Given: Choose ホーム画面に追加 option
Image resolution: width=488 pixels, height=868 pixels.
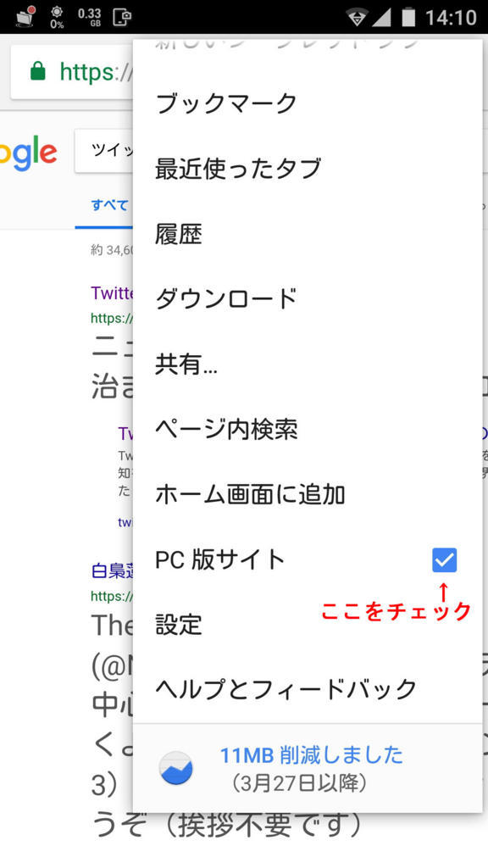Looking at the screenshot, I should [x=307, y=494].
